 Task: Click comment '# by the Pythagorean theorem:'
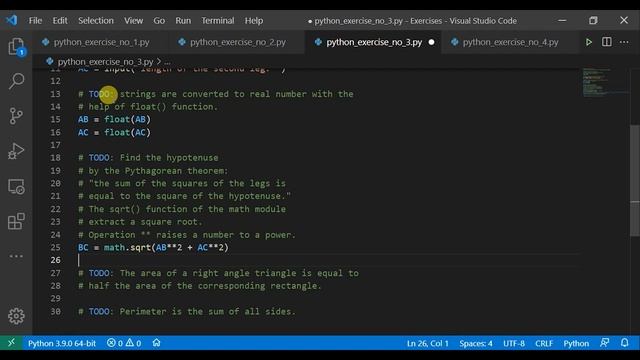[153, 171]
